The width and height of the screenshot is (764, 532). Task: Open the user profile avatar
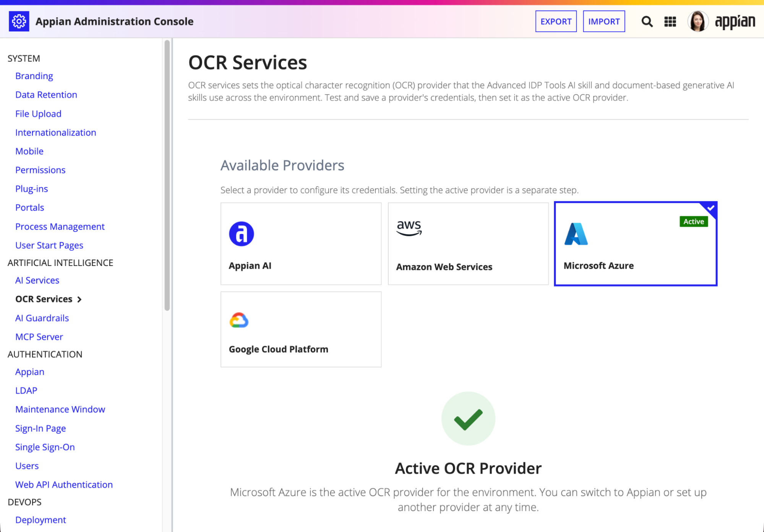click(698, 21)
